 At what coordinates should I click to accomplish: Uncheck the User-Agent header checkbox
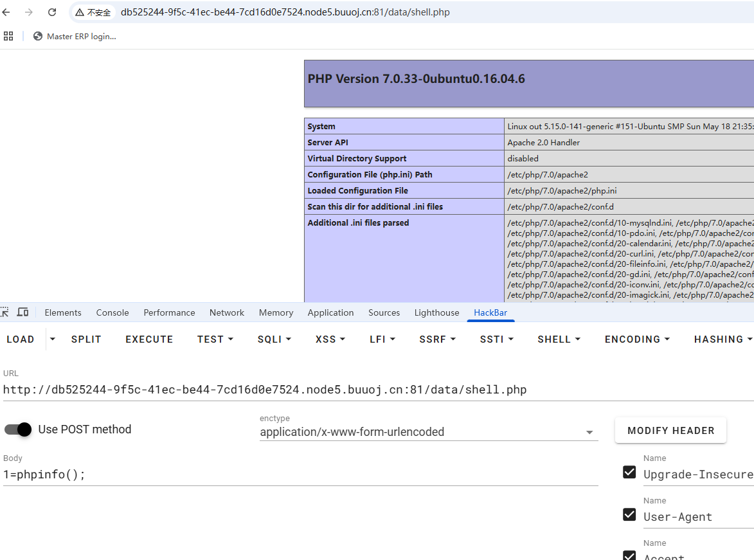point(629,514)
